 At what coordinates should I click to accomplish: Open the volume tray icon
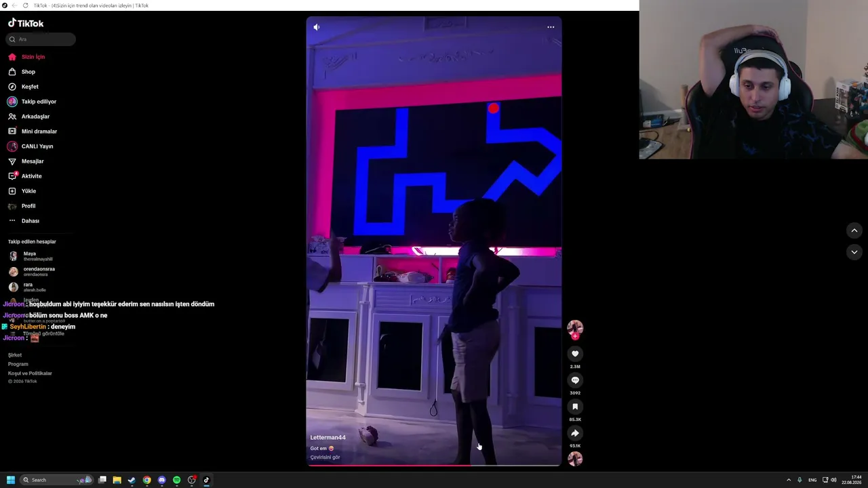point(833,480)
